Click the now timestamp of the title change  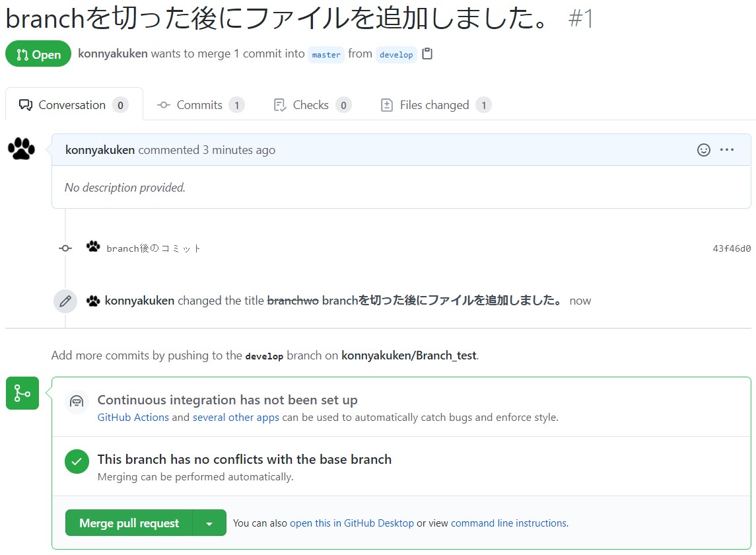coord(580,301)
